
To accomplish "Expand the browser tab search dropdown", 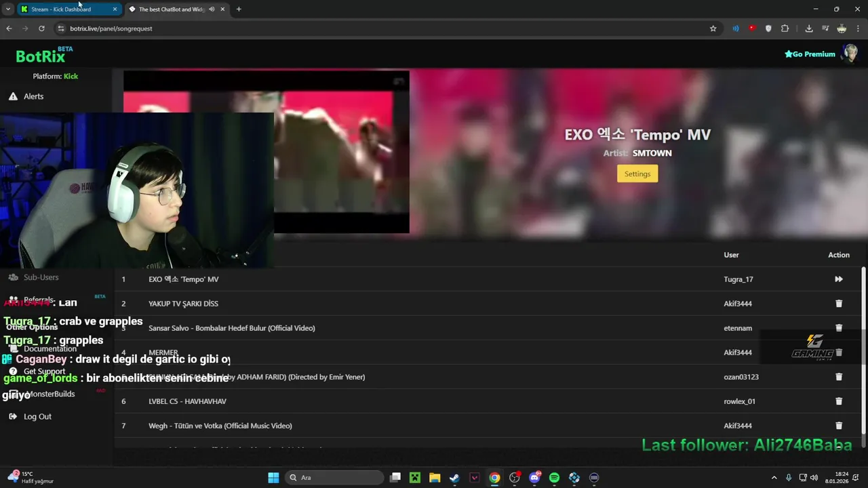I will 7,9.
